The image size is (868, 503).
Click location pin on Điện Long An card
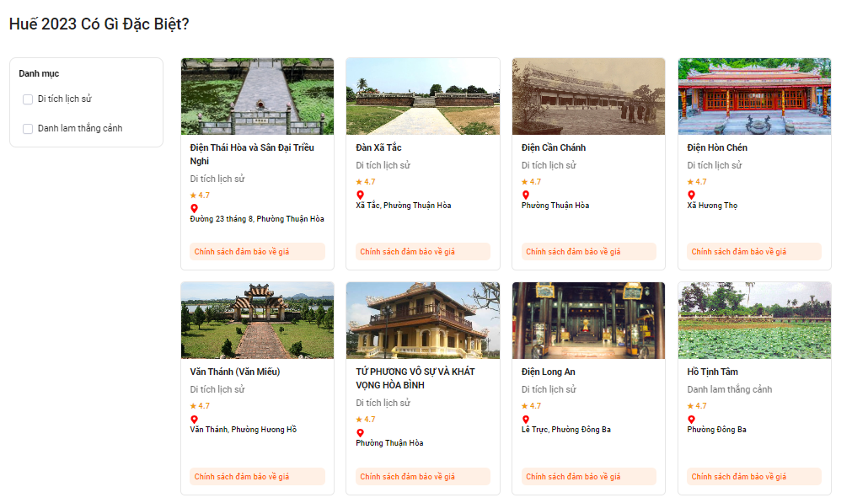[525, 420]
